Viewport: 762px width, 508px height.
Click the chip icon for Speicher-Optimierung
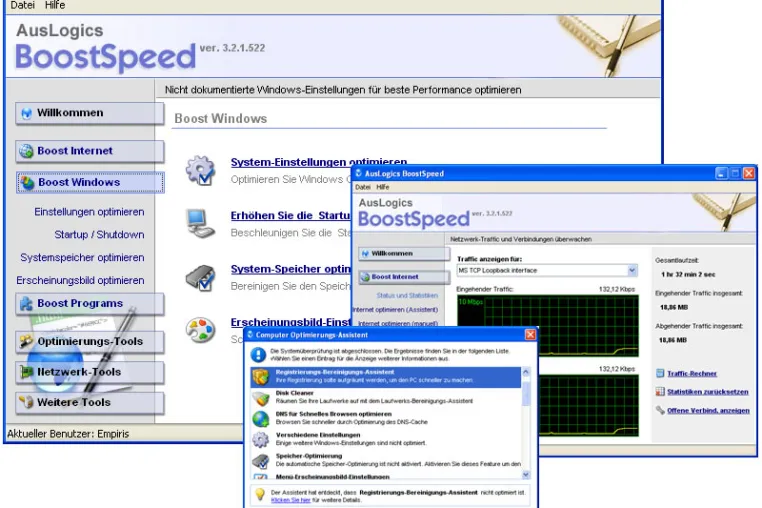(260, 461)
